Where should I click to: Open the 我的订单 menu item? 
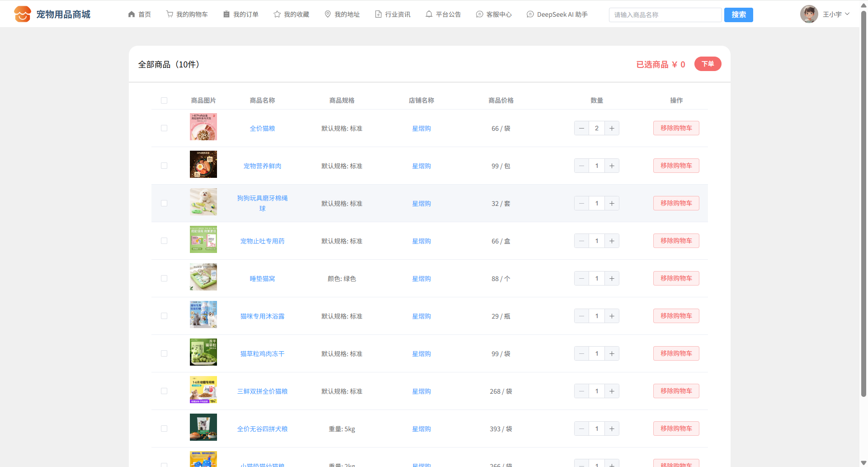point(241,14)
